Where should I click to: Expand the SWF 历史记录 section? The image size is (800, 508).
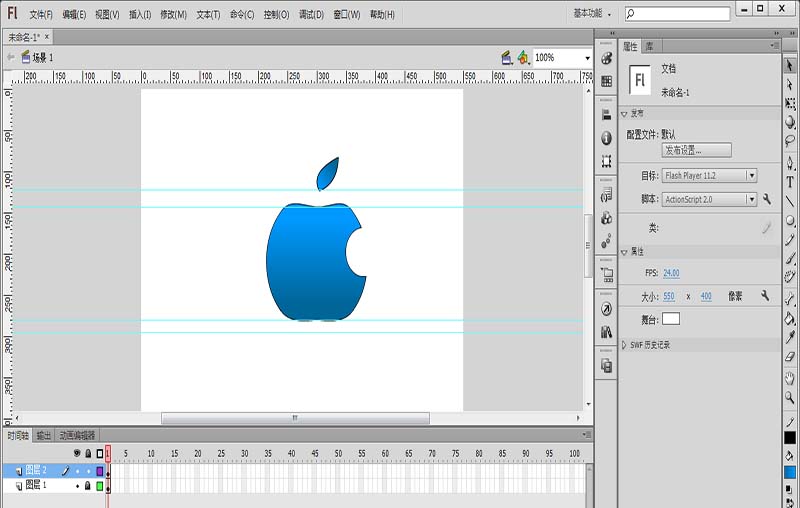[624, 345]
